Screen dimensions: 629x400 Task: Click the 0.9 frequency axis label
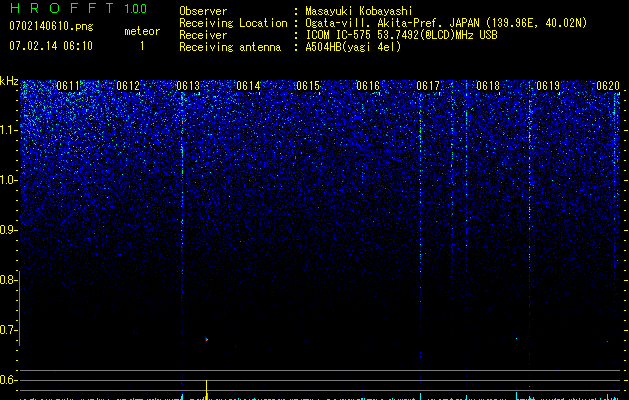tap(7, 230)
